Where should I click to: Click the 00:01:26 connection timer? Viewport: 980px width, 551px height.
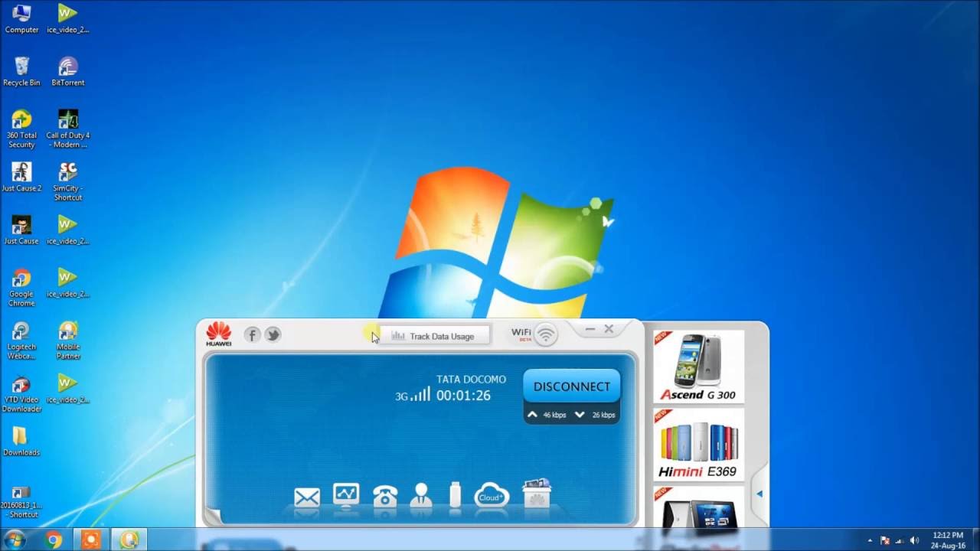click(463, 396)
